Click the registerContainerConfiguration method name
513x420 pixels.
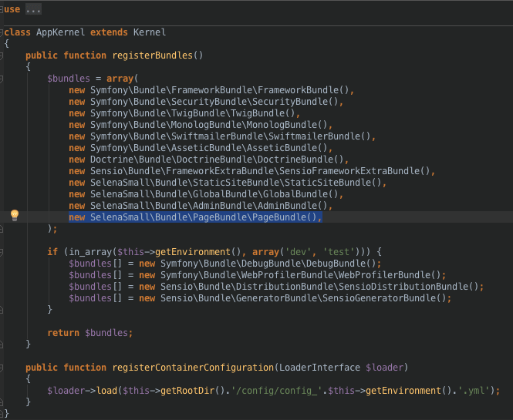click(193, 368)
